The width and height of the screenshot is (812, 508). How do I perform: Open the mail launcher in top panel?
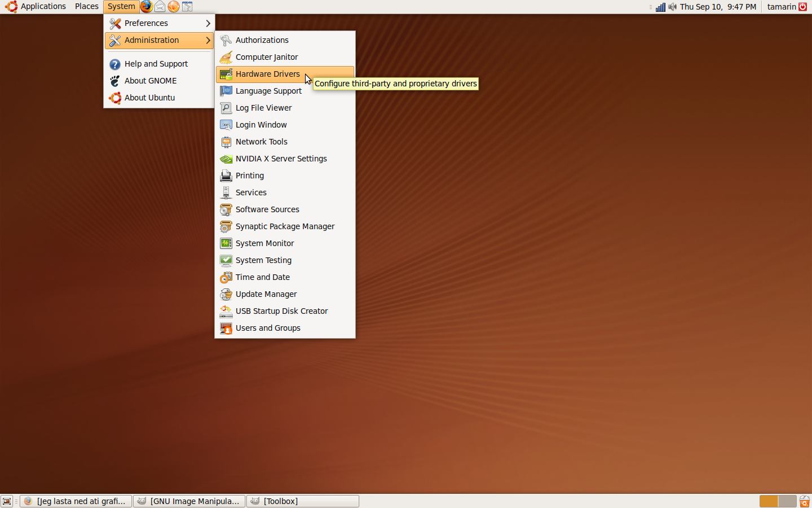[160, 7]
